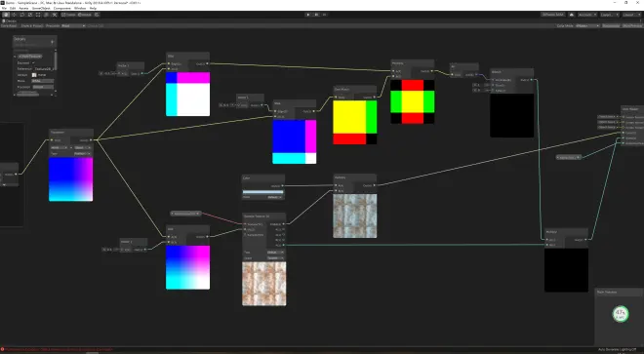Viewport: 644px width, 354px height.
Task: Click the Save Asset button
Action: (9, 26)
